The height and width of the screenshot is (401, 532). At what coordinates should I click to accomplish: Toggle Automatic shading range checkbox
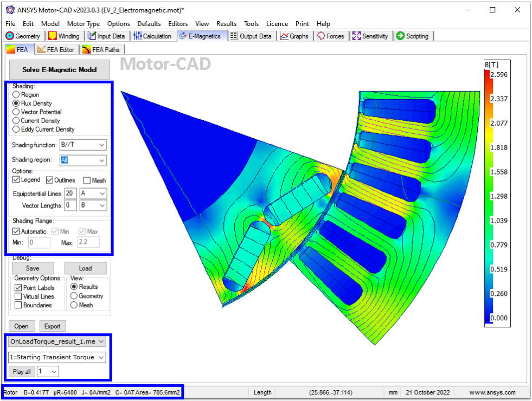(x=16, y=231)
